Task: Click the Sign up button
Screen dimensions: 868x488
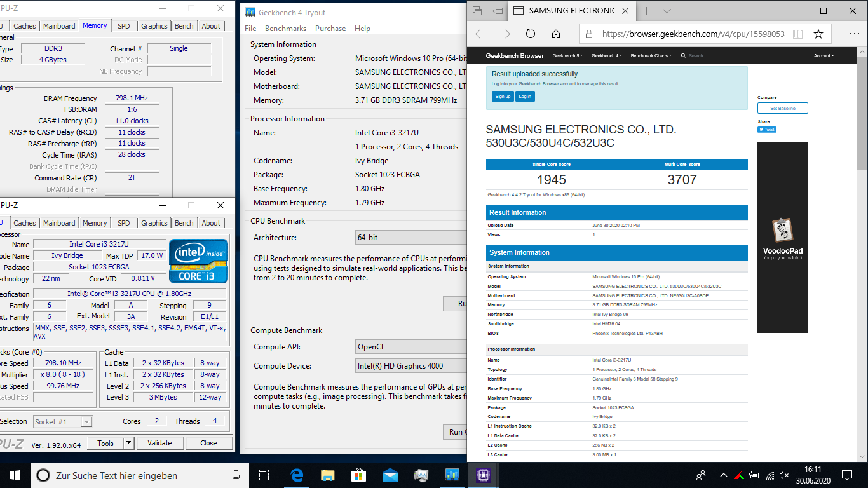Action: tap(503, 96)
